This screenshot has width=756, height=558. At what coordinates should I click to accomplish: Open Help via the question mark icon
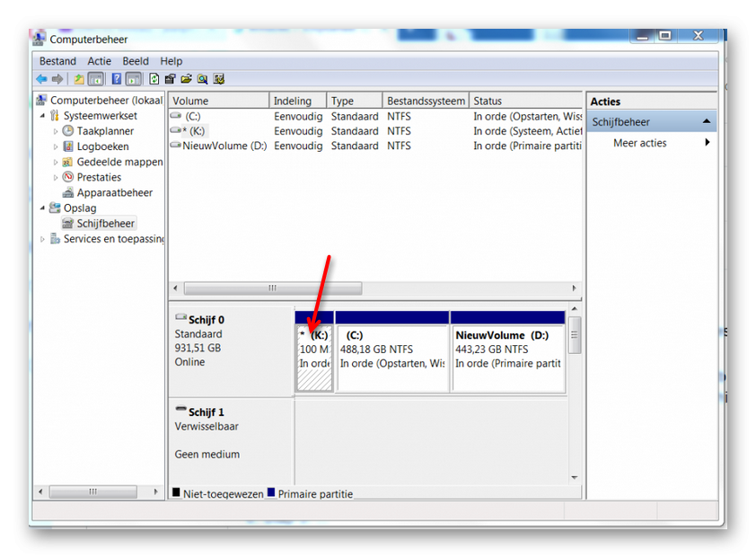(117, 79)
